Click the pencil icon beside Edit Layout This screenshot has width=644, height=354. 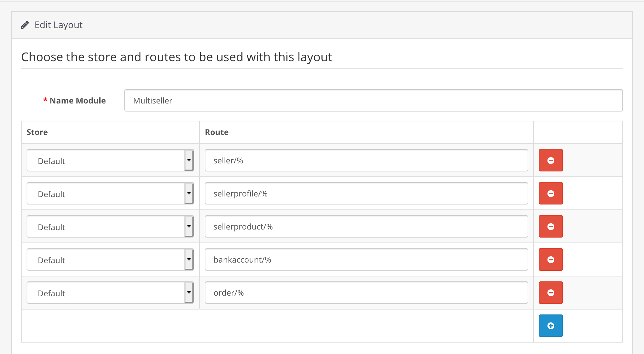click(x=25, y=24)
